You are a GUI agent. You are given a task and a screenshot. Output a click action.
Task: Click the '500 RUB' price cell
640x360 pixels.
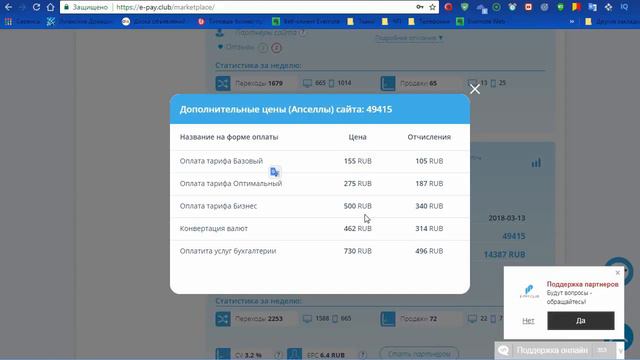[x=358, y=206]
